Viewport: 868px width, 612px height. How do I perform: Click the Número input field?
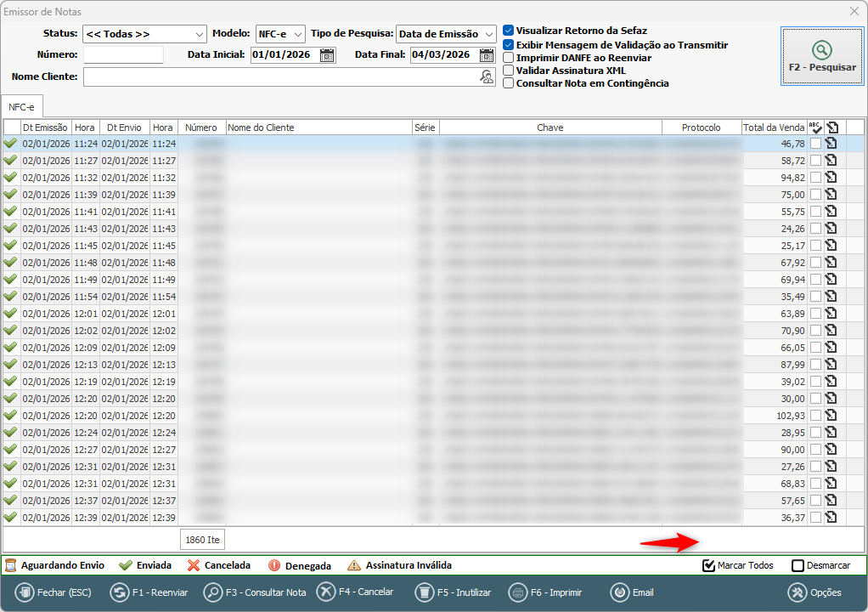(123, 55)
